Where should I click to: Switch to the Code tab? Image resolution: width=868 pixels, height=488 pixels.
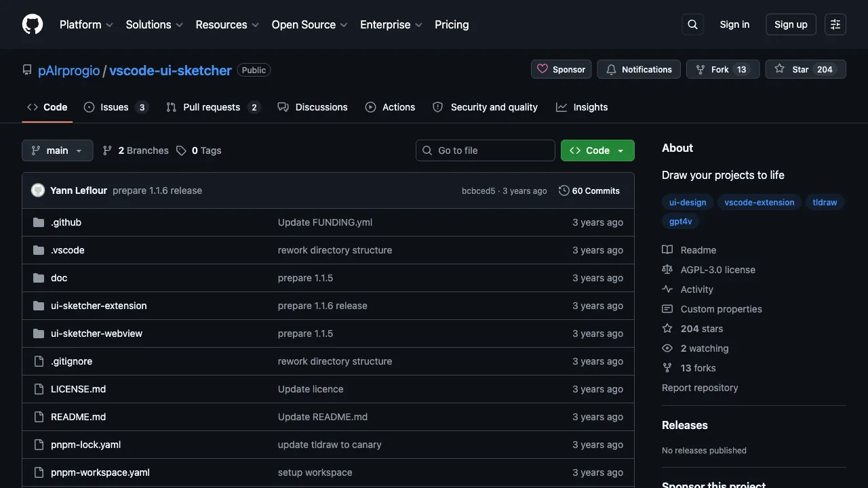tap(47, 107)
